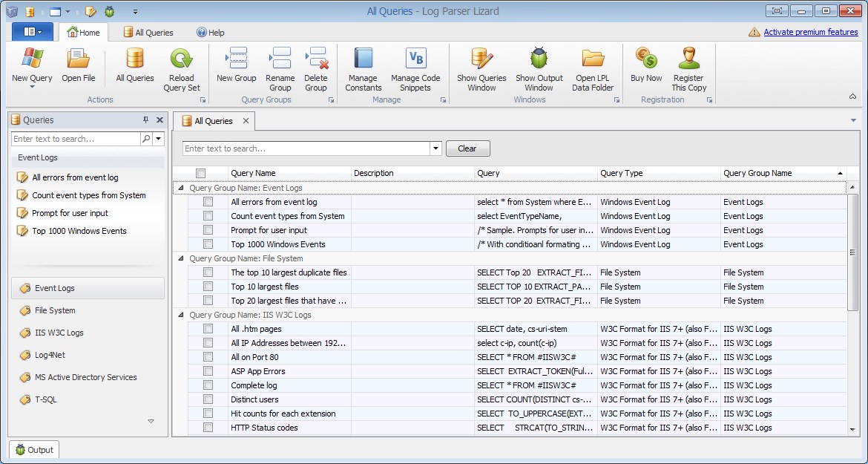Click Register This Copy icon
This screenshot has width=868, height=464.
(688, 58)
